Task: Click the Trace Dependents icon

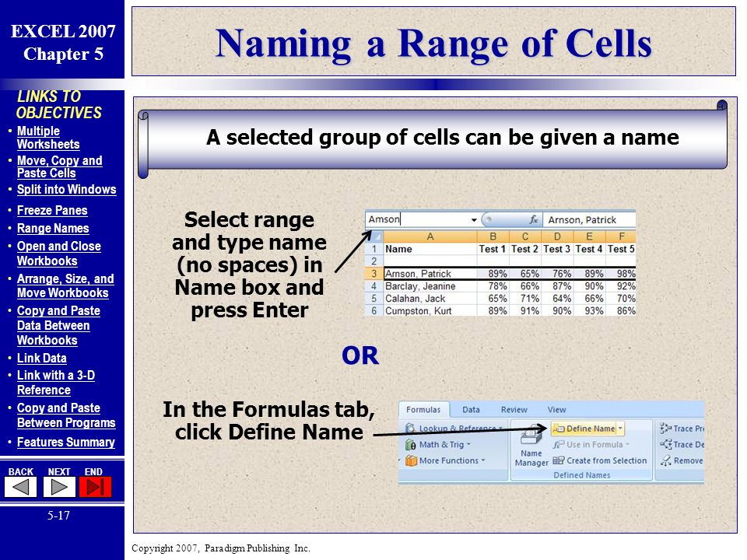Action: pos(665,445)
